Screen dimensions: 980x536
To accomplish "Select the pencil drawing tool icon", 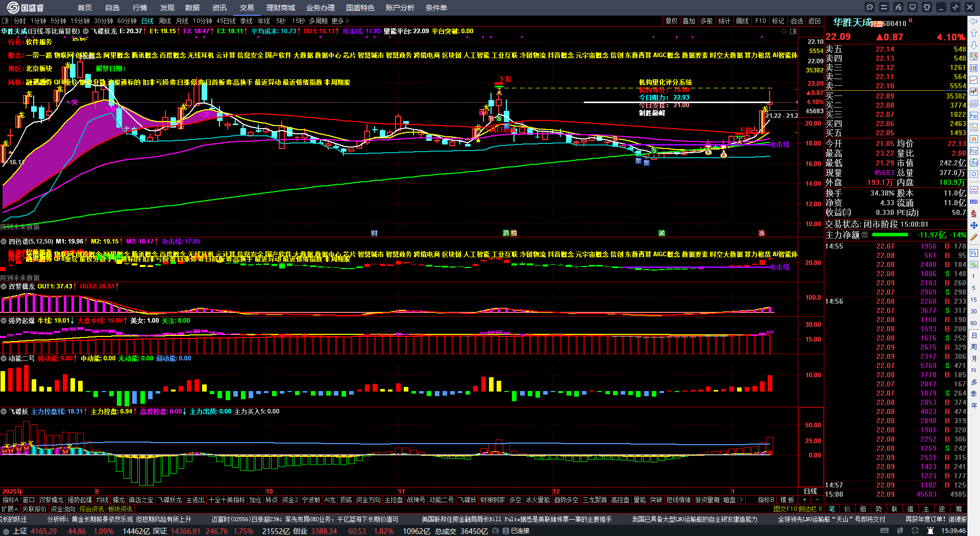I will (974, 237).
